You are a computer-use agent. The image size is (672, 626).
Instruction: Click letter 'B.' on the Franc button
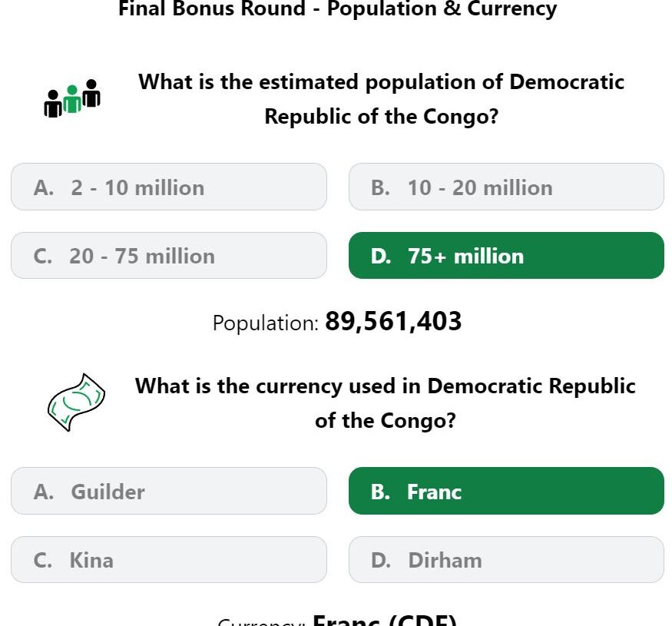pyautogui.click(x=381, y=492)
